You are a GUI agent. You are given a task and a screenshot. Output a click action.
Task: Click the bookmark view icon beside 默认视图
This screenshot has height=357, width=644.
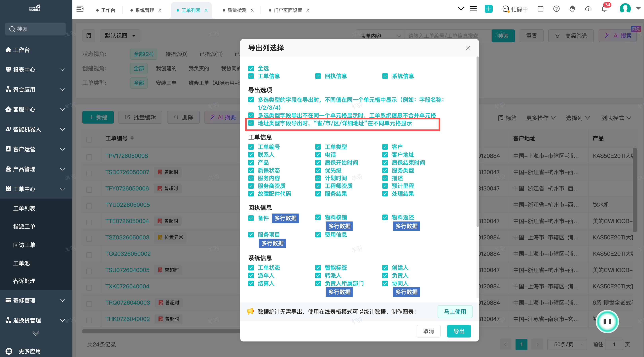pyautogui.click(x=89, y=36)
